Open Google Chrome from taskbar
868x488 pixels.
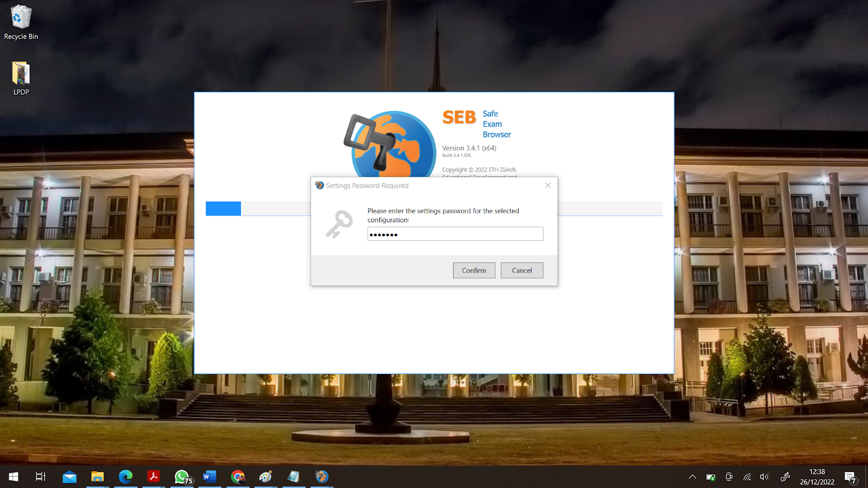[238, 477]
